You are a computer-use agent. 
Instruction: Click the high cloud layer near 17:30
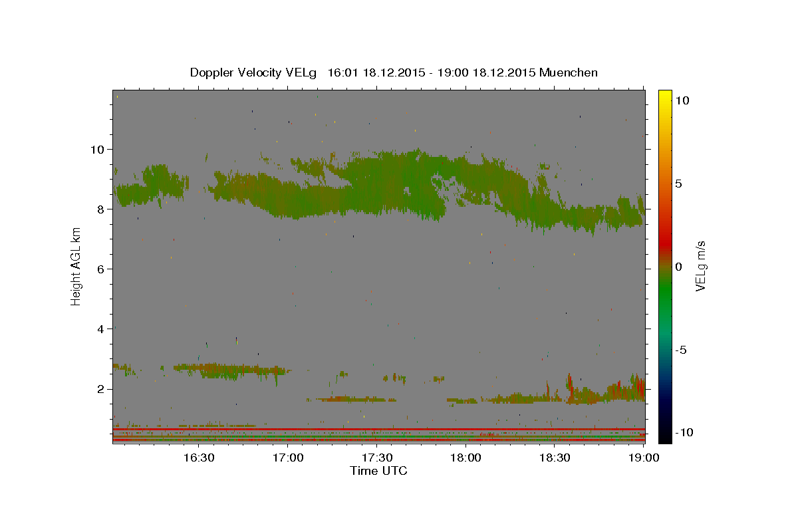point(377,183)
